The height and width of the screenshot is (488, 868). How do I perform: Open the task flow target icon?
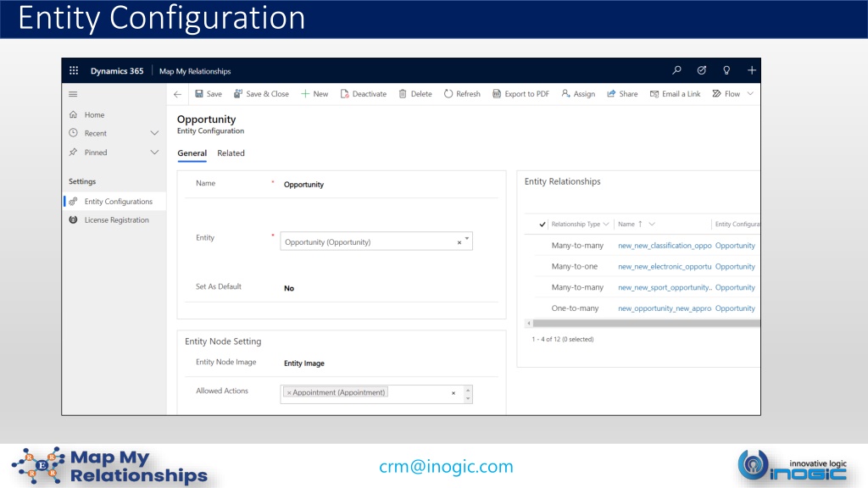pyautogui.click(x=701, y=70)
